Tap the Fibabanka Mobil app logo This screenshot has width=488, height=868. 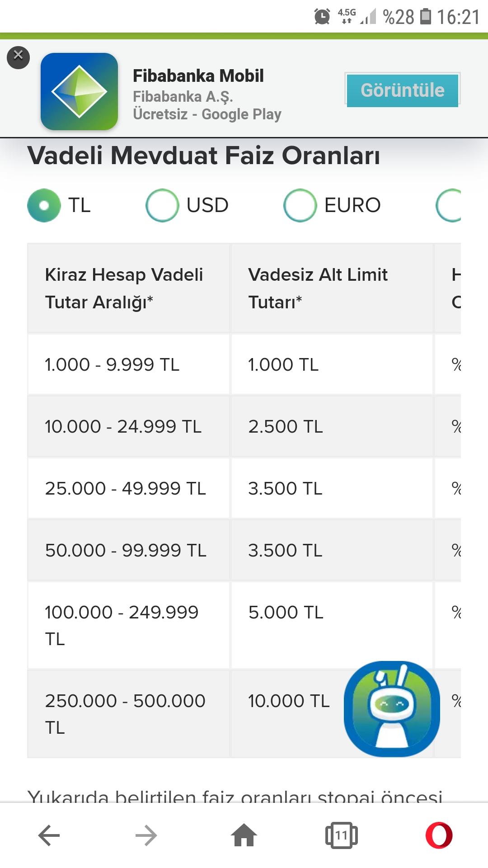tap(79, 91)
